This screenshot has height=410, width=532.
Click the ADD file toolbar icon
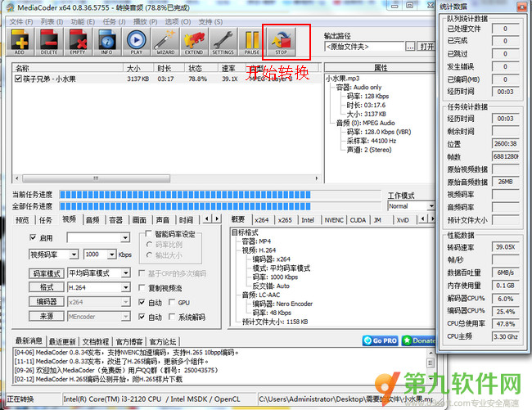pos(20,42)
